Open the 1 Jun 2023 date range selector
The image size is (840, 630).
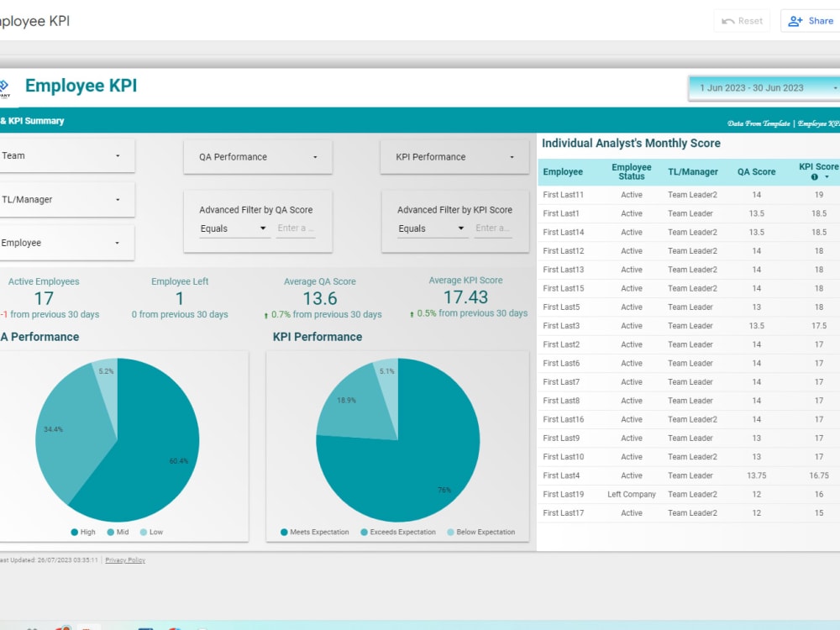(x=764, y=87)
